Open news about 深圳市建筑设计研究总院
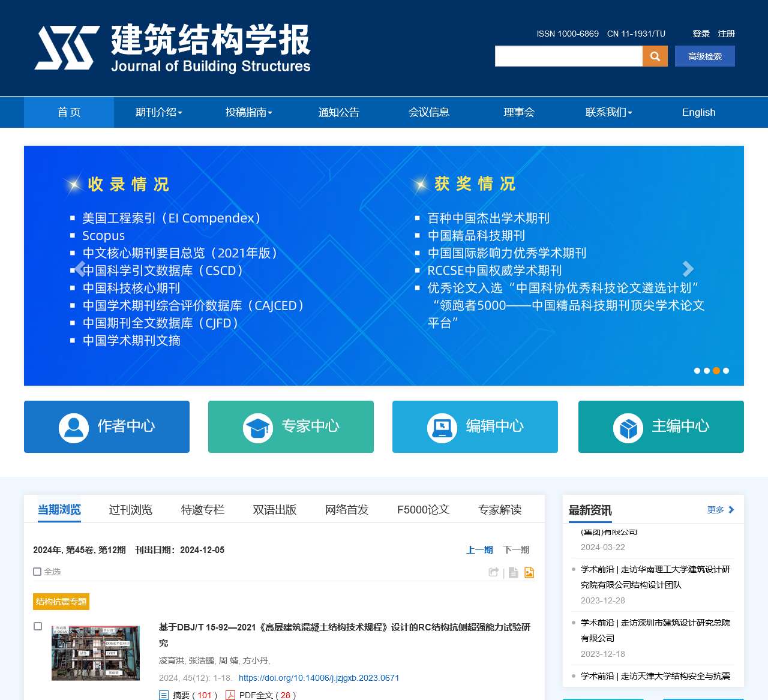The width and height of the screenshot is (768, 700). (x=655, y=630)
